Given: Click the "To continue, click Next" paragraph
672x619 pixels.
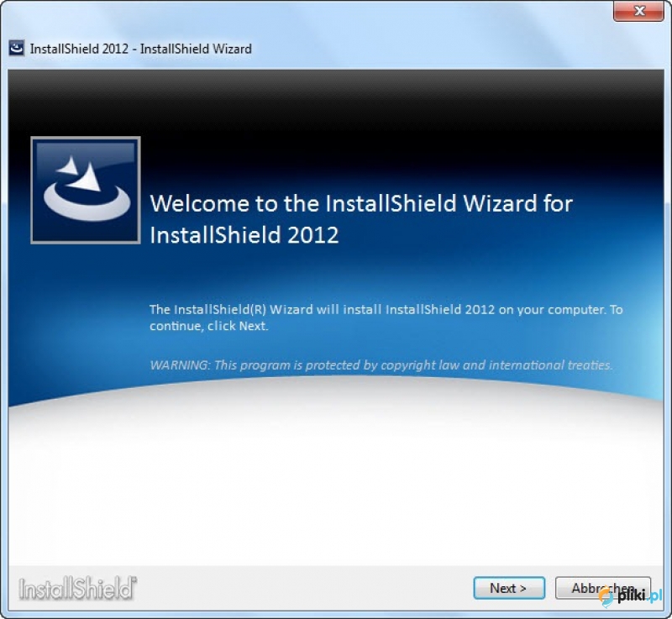Looking at the screenshot, I should (386, 317).
